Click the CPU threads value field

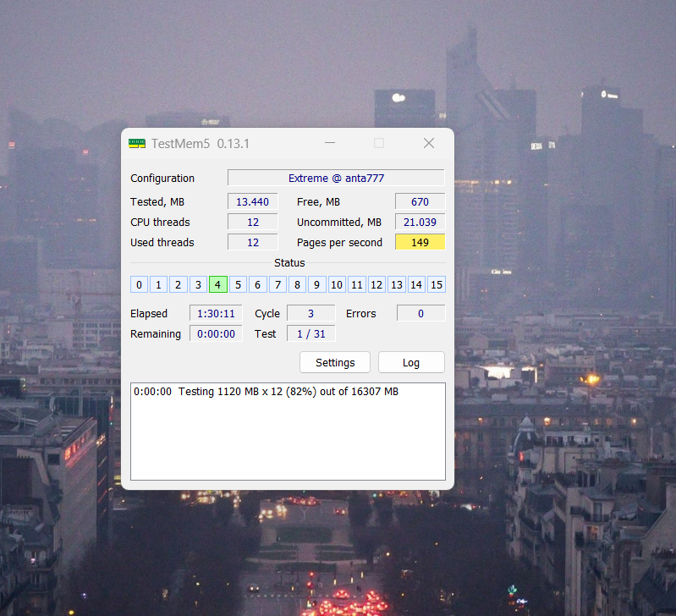[x=253, y=222]
